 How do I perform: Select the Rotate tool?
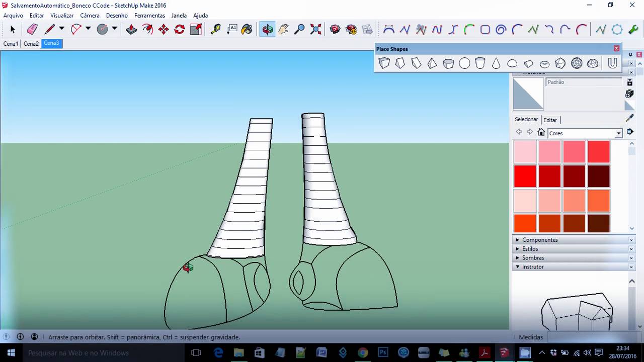180,29
